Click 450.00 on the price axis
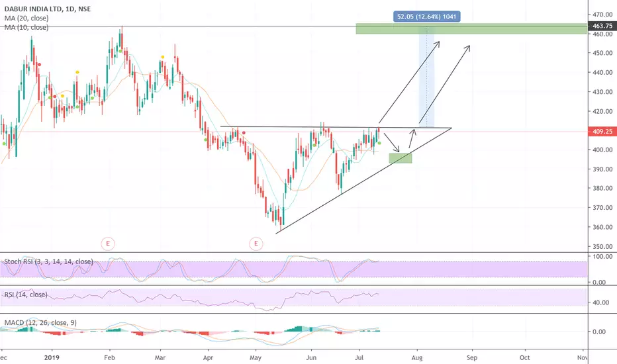 pyautogui.click(x=602, y=53)
